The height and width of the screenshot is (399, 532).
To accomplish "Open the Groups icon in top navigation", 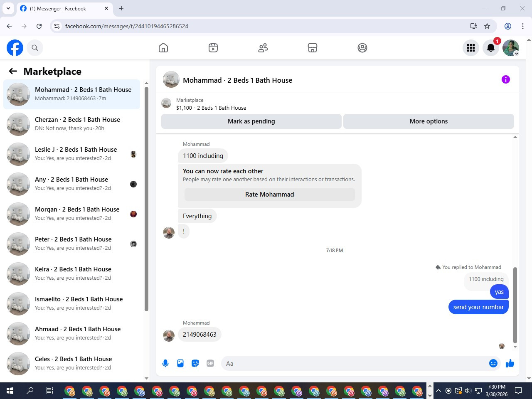I will 362,48.
